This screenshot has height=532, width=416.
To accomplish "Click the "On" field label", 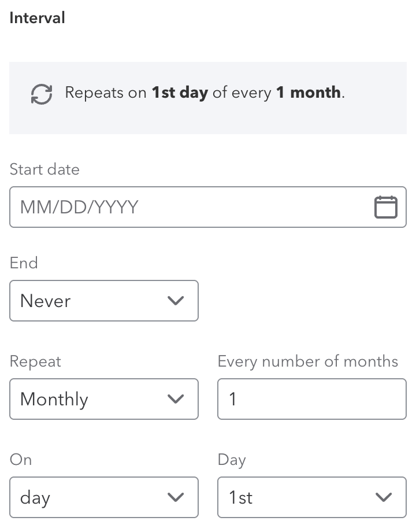I will click(x=21, y=460).
